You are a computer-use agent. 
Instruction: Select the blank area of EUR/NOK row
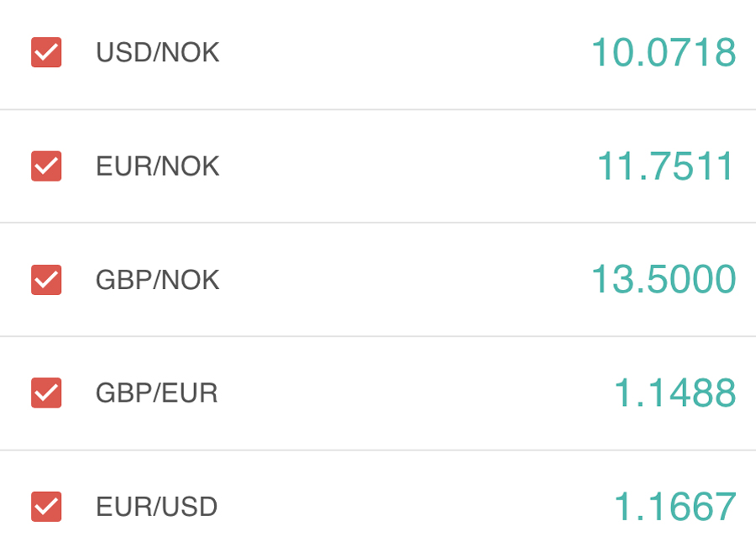coord(403,166)
